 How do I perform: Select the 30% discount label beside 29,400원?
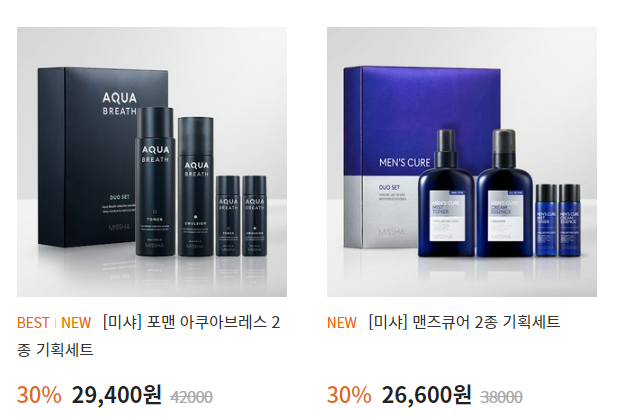39,395
